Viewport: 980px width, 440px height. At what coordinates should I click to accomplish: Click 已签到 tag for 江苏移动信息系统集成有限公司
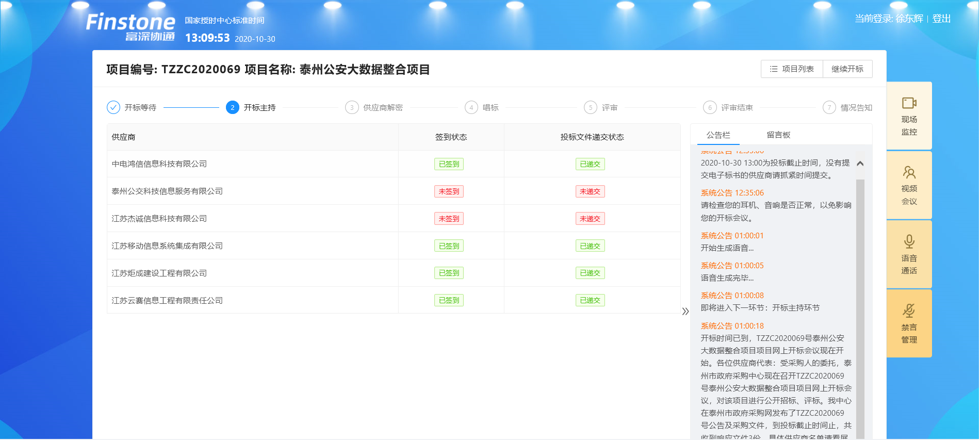pos(449,246)
